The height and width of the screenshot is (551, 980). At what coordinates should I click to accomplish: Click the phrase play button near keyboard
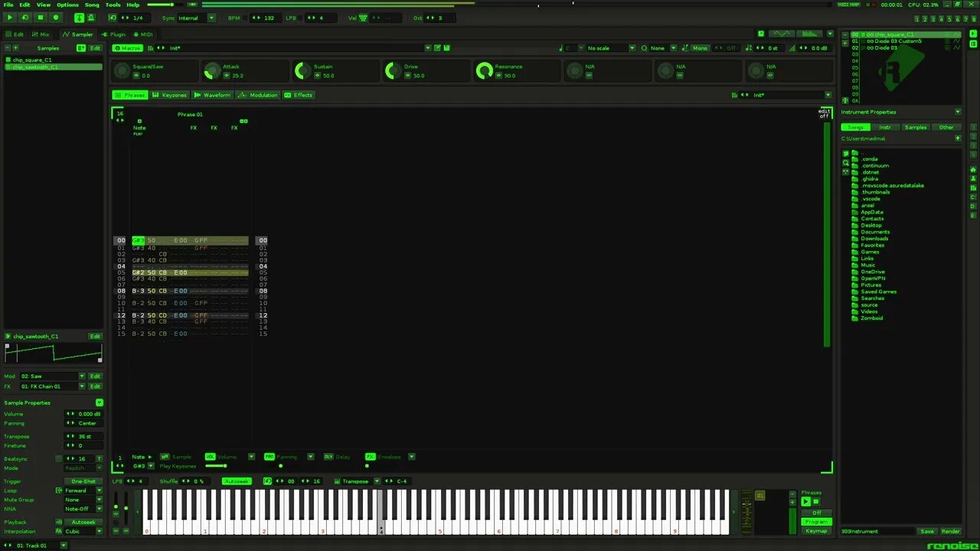pos(805,502)
